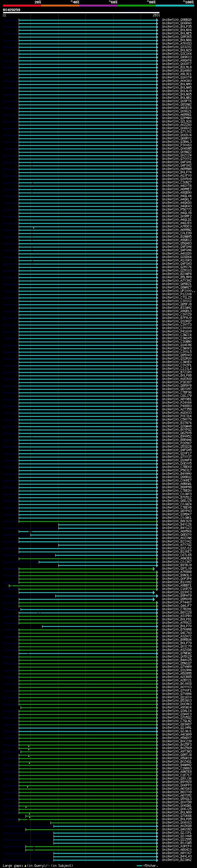Select hit label UniRef100_Q3MDK7
The width and height of the screenshot is (197, 868).
[x=176, y=514]
